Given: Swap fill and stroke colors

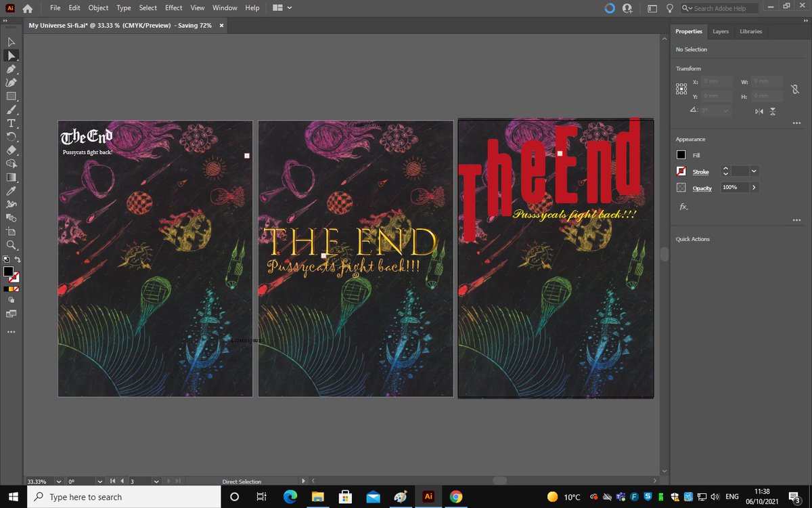Looking at the screenshot, I should coord(18,259).
